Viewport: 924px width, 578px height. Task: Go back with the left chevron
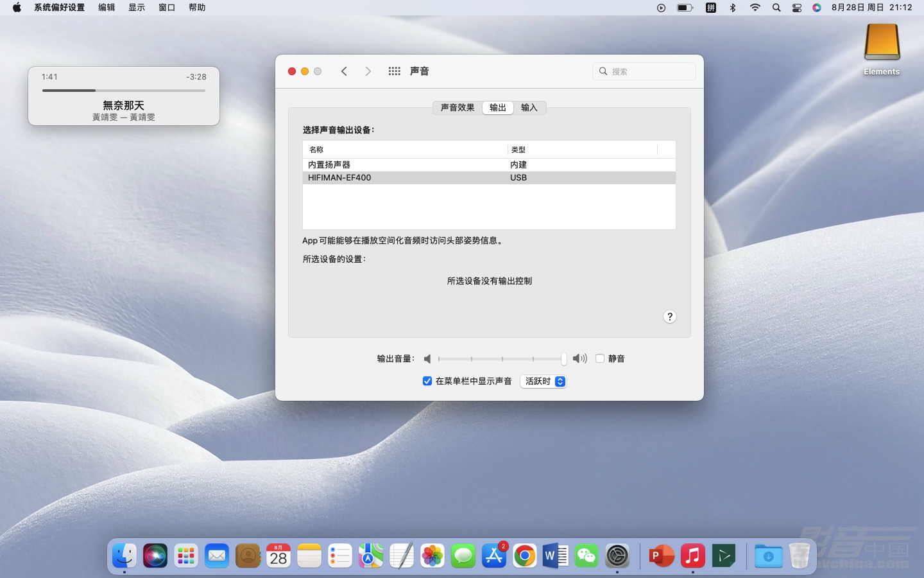pos(344,71)
